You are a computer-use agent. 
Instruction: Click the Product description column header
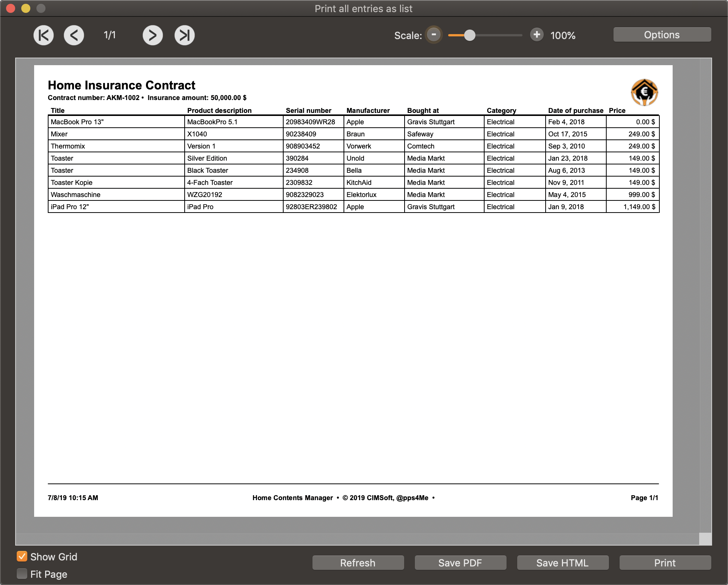point(219,111)
